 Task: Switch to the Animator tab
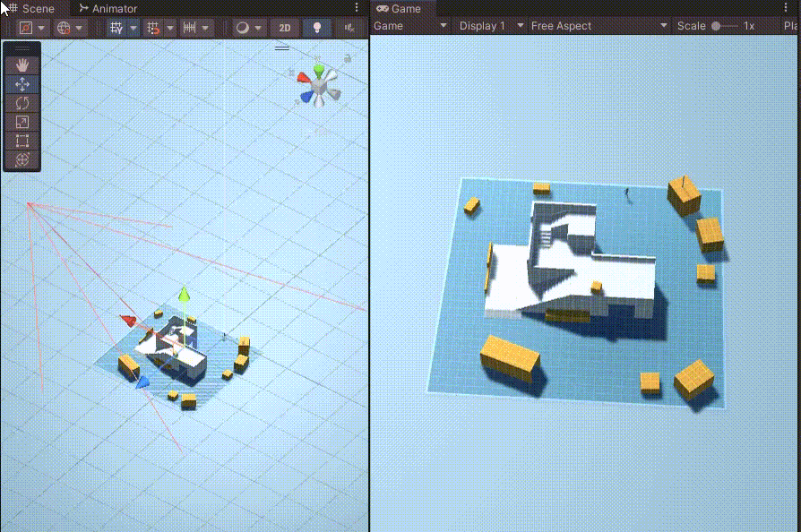click(x=108, y=8)
